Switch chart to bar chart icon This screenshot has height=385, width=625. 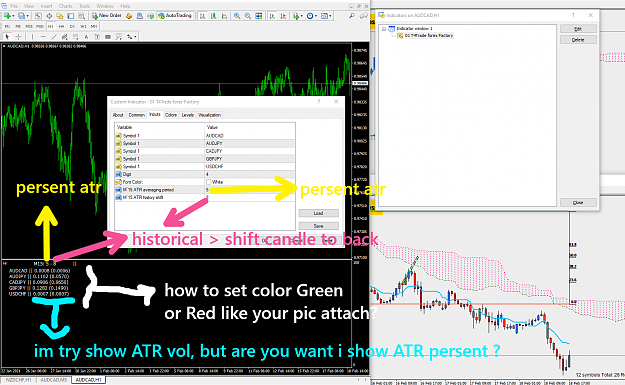point(202,16)
